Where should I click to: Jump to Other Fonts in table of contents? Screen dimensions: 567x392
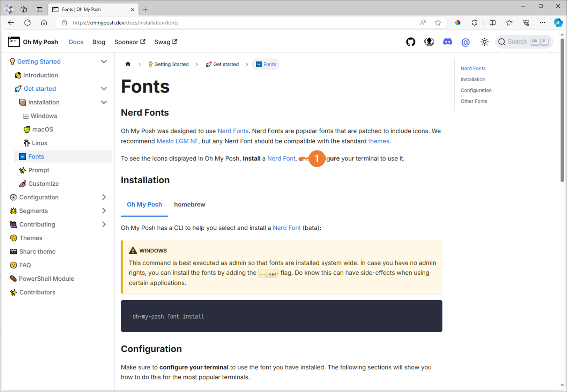(474, 101)
